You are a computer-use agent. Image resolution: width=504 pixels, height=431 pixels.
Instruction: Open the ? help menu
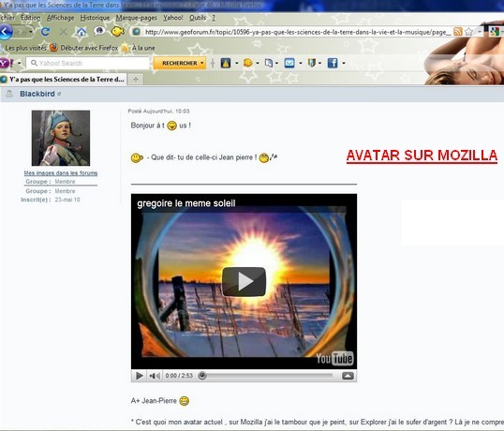tap(214, 18)
